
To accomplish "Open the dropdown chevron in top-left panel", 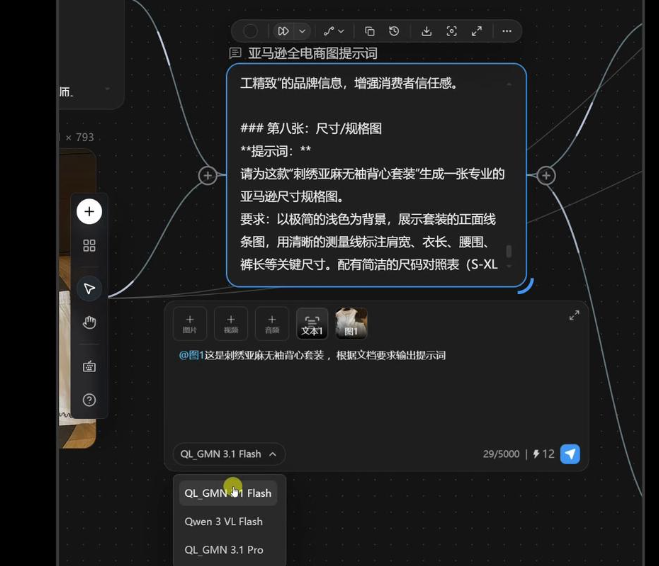I will (108, 89).
